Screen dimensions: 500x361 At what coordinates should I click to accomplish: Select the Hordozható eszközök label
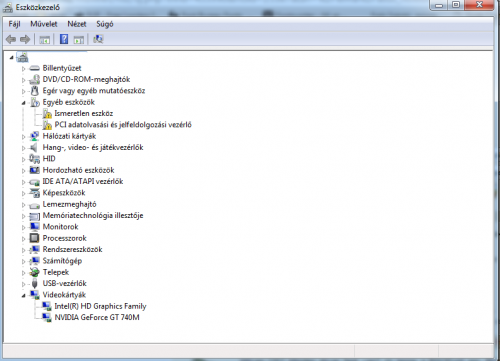pyautogui.click(x=78, y=170)
